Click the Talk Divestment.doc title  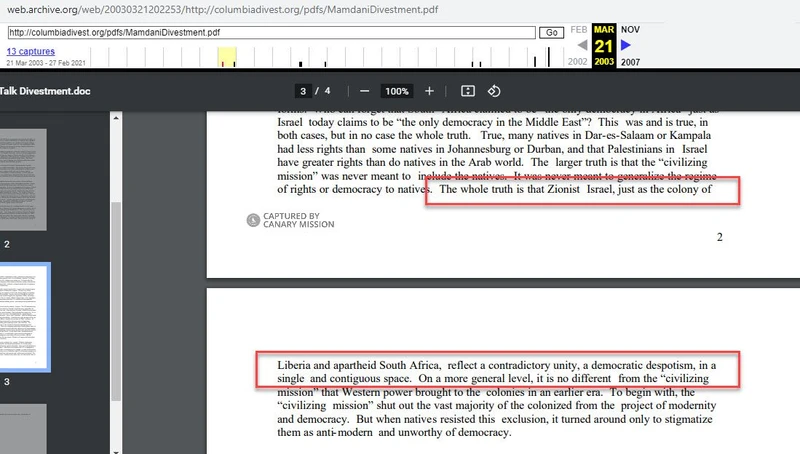click(45, 91)
